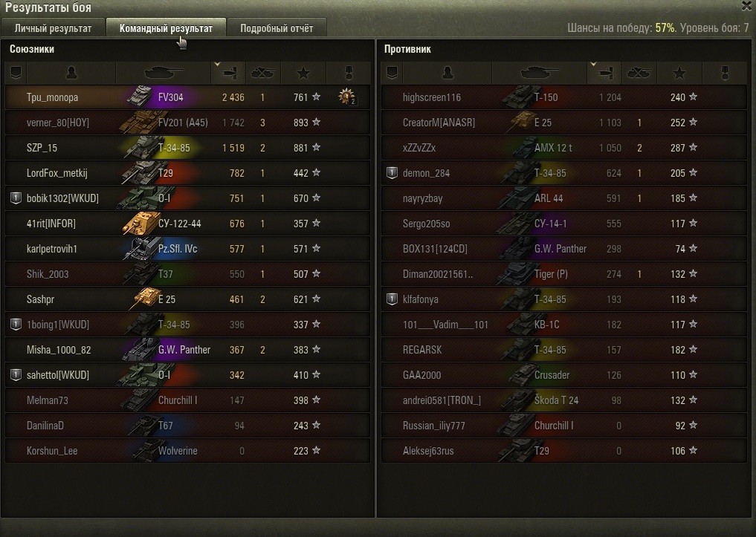
Task: Sort enemies by player name icon
Action: [x=448, y=74]
